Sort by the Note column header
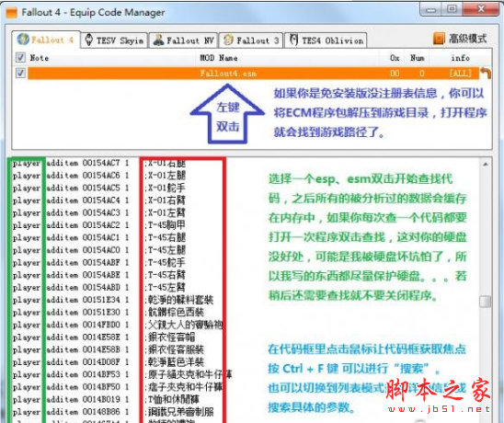This screenshot has width=504, height=423. tap(40, 58)
